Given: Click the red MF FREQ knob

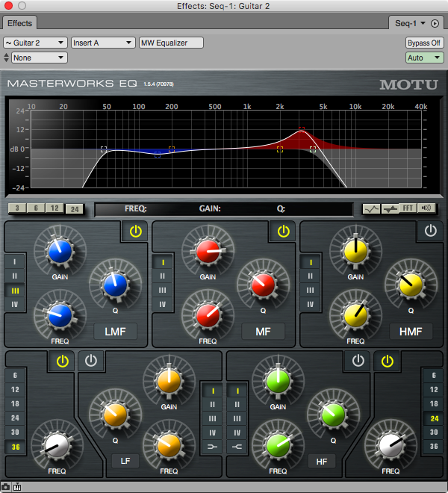Looking at the screenshot, I should 208,315.
